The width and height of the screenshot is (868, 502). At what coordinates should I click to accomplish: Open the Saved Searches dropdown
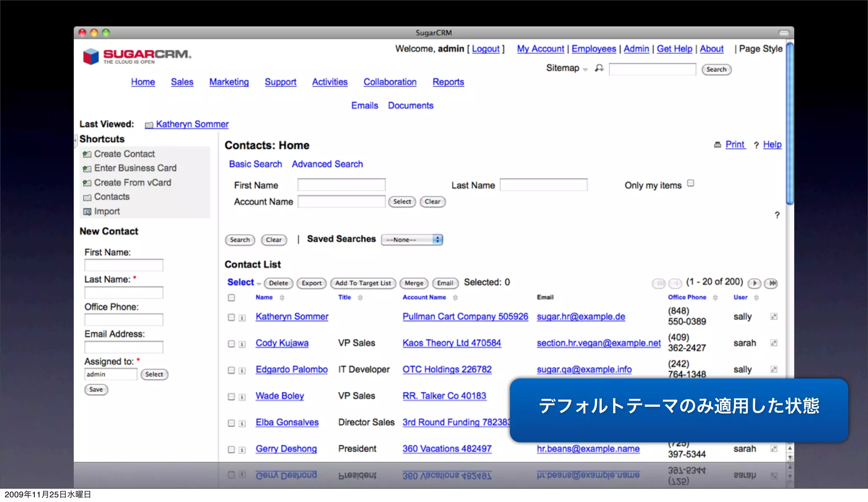412,240
